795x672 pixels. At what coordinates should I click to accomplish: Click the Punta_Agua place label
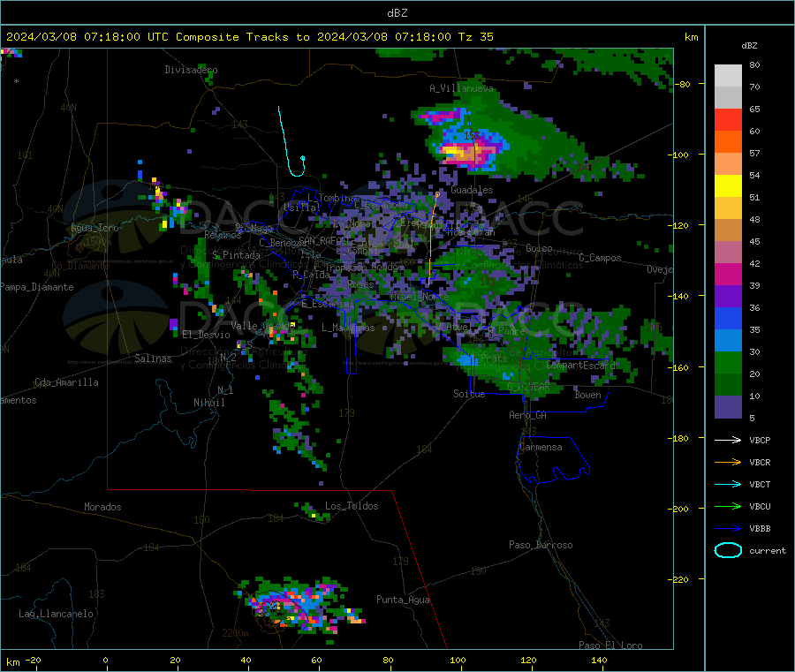point(403,600)
